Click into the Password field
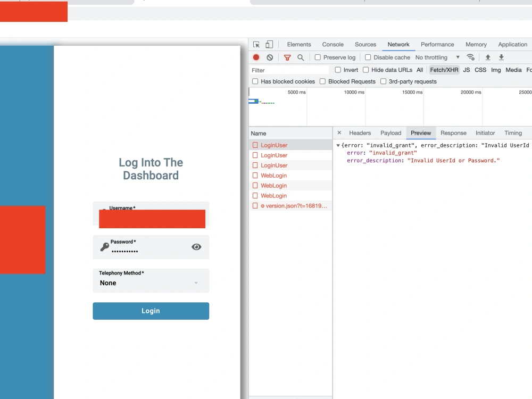 [151, 247]
